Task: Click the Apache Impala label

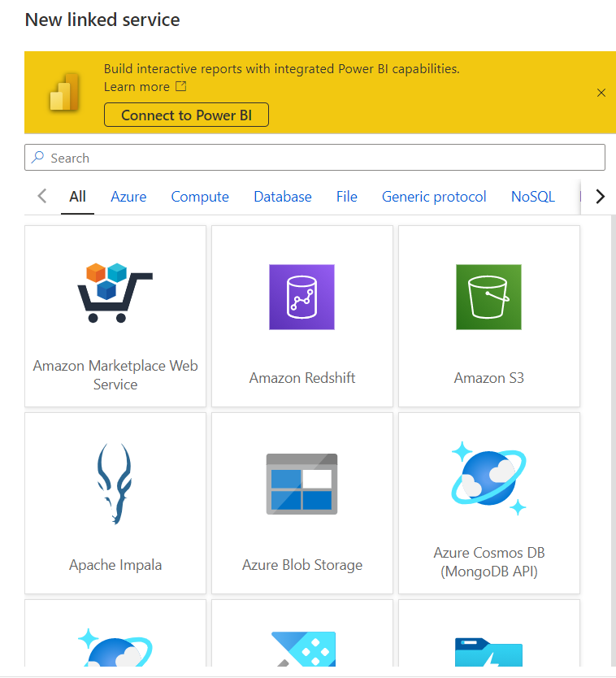Action: click(115, 565)
